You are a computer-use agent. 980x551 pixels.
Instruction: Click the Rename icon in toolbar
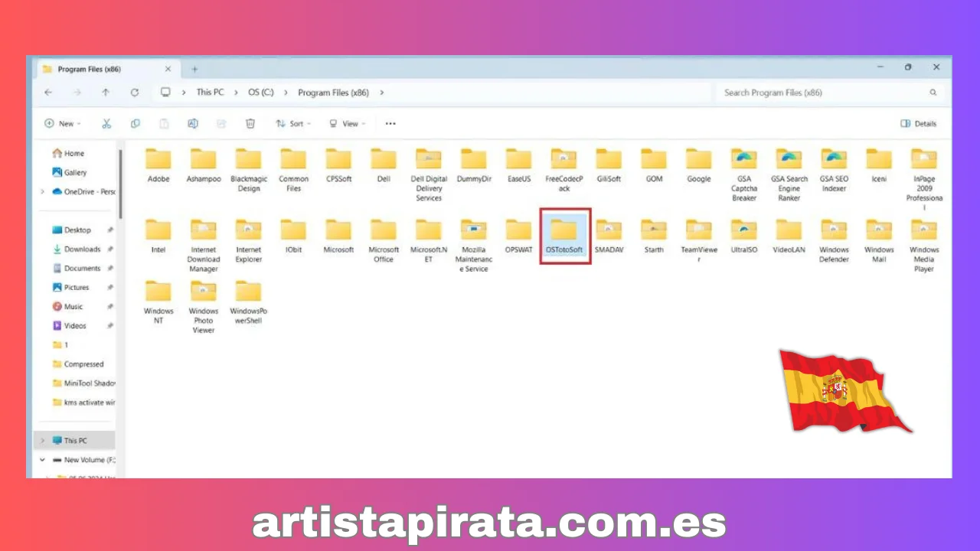193,123
